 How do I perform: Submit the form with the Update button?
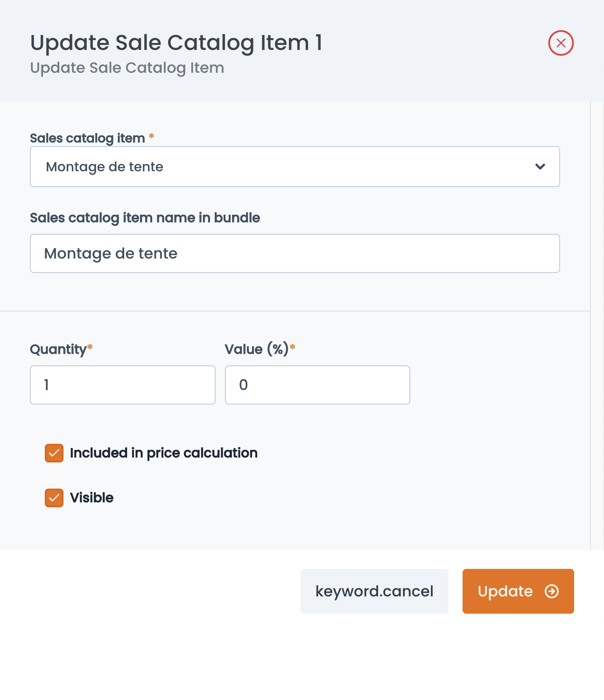point(518,591)
